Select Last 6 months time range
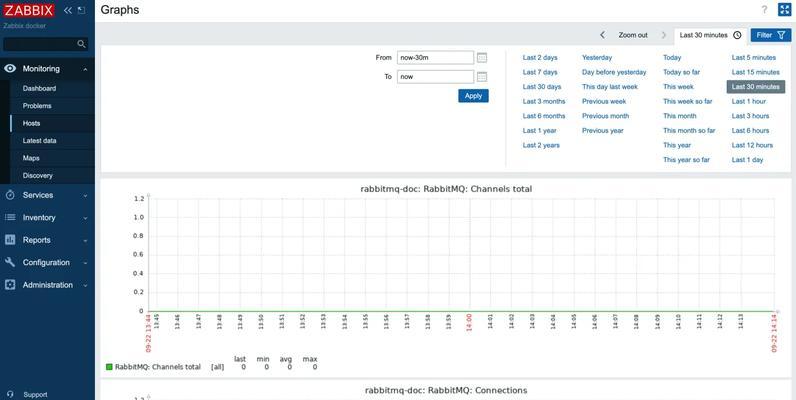This screenshot has width=796, height=400. (544, 116)
